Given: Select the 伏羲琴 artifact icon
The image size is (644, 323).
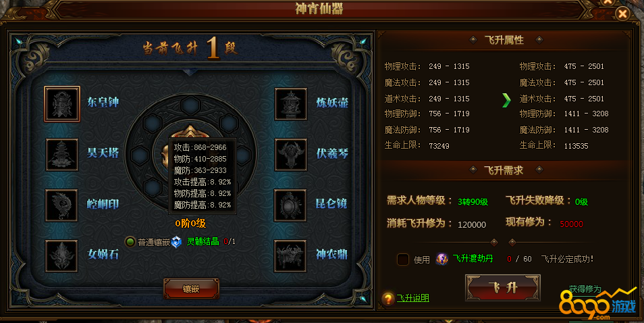Looking at the screenshot, I should pos(291,155).
